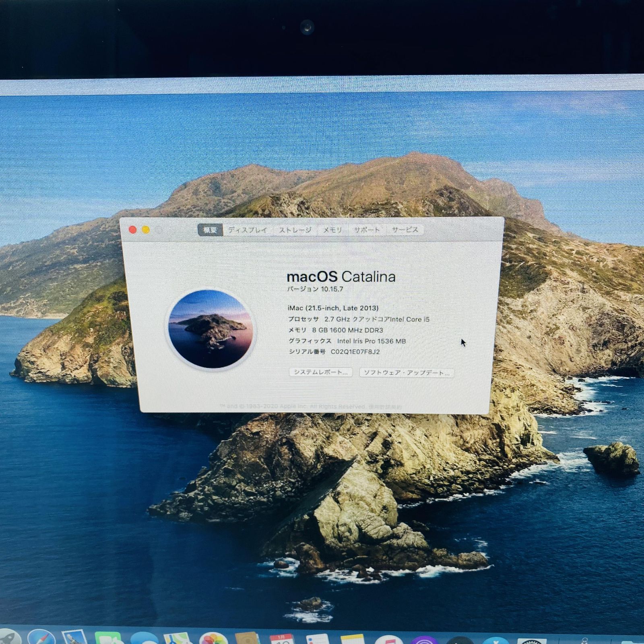Close the About This Mac window
Viewport: 644px width, 644px height.
132,229
